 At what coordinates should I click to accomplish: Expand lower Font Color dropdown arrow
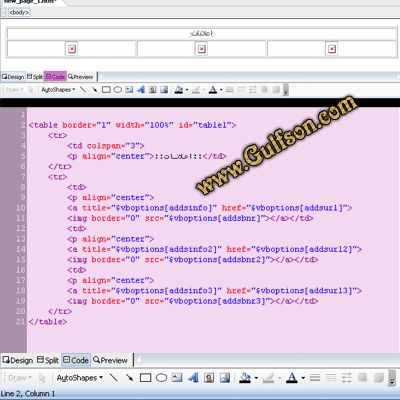coord(303,378)
